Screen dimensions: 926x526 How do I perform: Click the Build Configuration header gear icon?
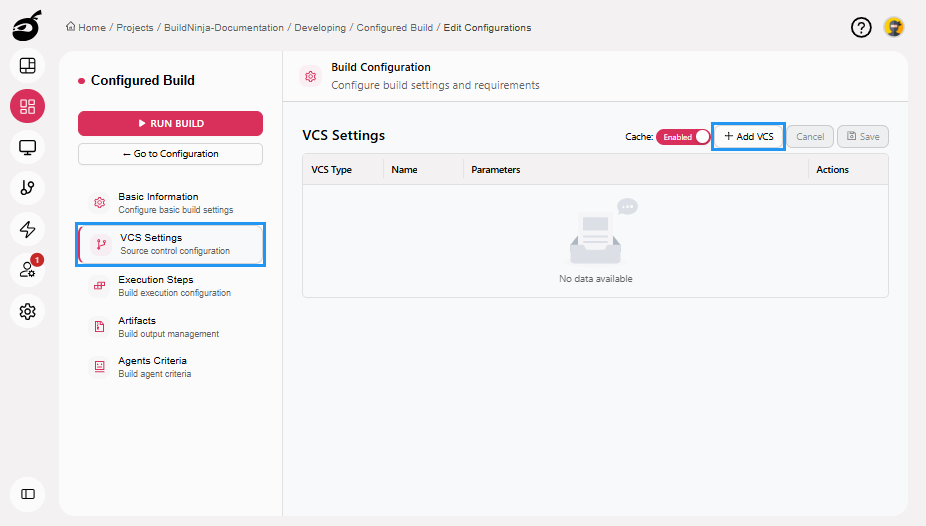311,76
